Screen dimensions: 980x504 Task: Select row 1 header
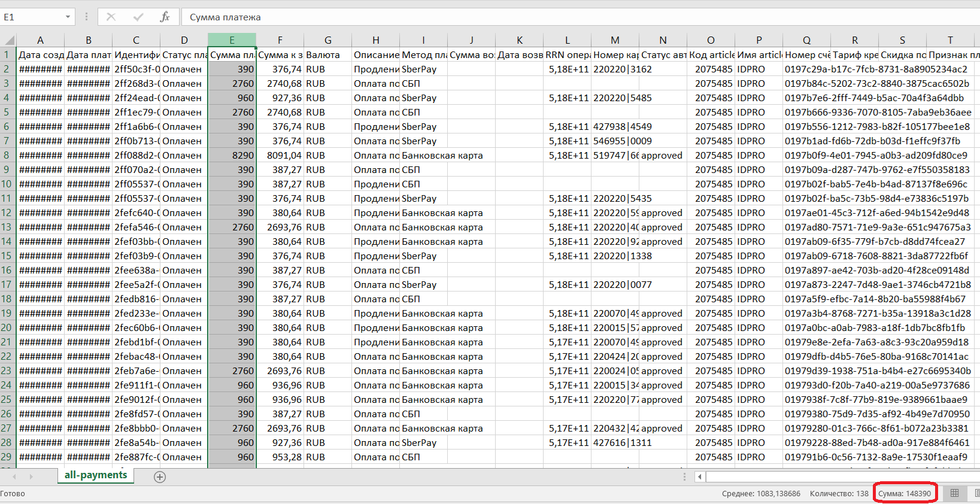(x=8, y=54)
